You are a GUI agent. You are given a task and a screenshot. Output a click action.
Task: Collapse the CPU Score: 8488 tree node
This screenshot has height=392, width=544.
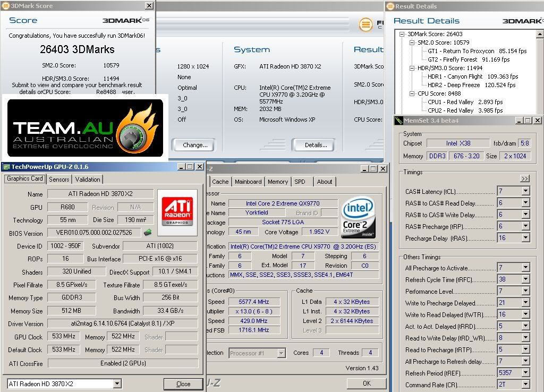(412, 93)
